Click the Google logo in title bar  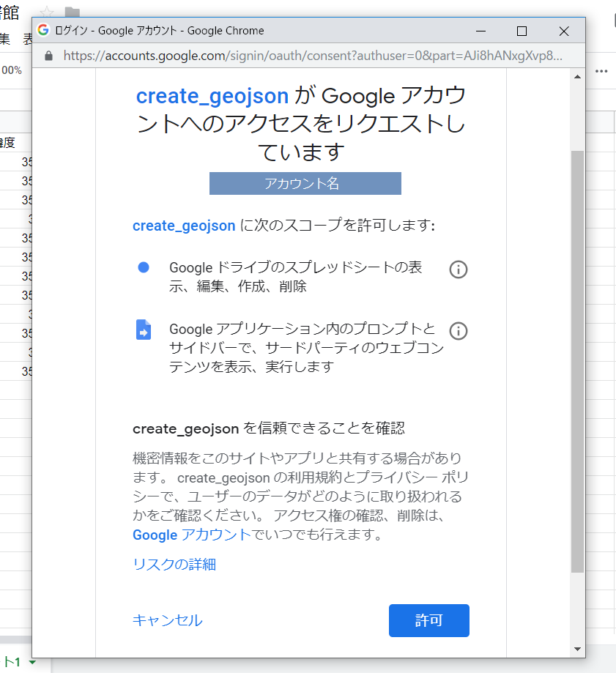coord(43,30)
